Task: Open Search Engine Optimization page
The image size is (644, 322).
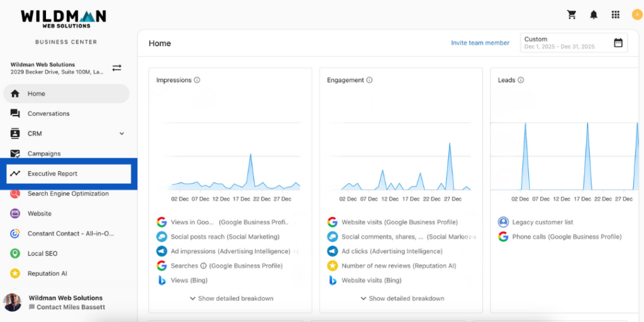Action: 68,194
